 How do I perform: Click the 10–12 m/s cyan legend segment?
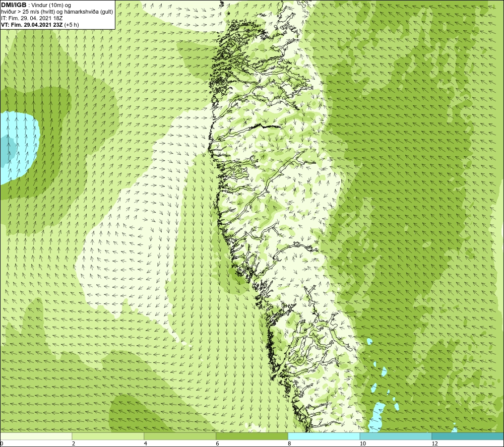click(x=396, y=436)
